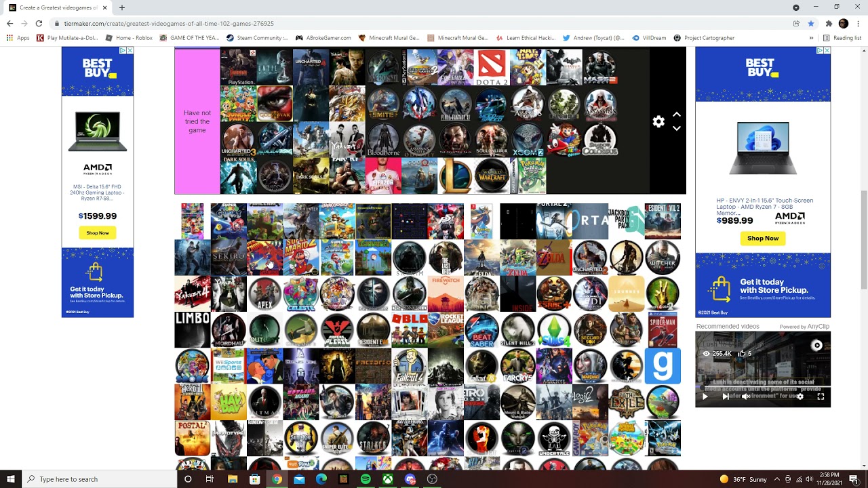Pick the Wii Sports tile
The width and height of the screenshot is (868, 488).
pos(229,366)
